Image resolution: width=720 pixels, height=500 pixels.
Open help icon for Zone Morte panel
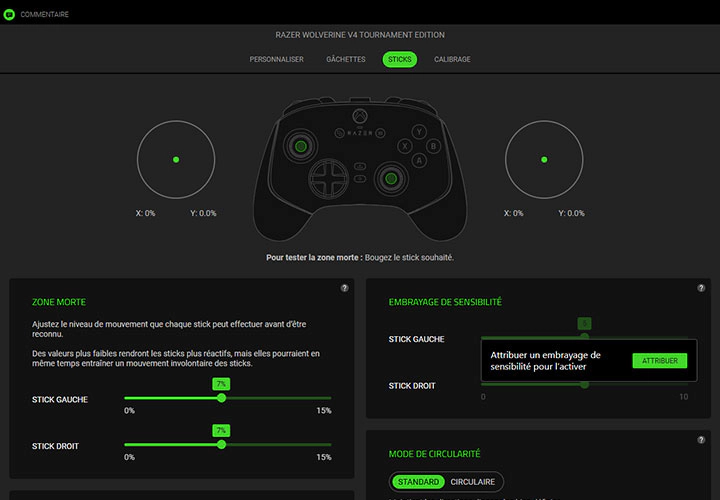(x=344, y=288)
